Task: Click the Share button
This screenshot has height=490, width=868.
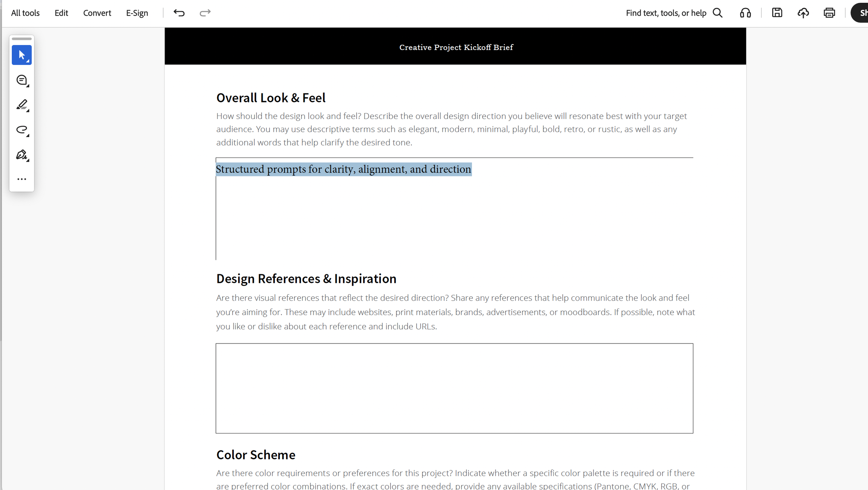Action: click(861, 13)
